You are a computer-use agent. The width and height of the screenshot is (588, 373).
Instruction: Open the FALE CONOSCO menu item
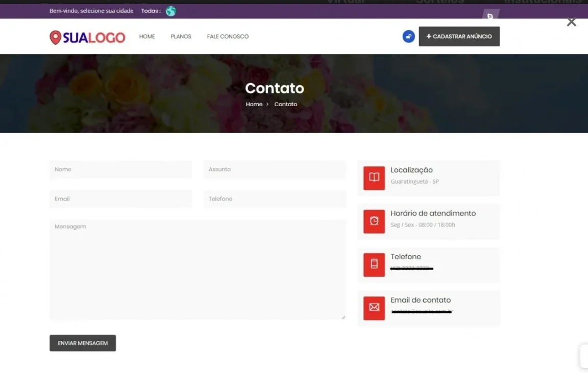pos(228,36)
